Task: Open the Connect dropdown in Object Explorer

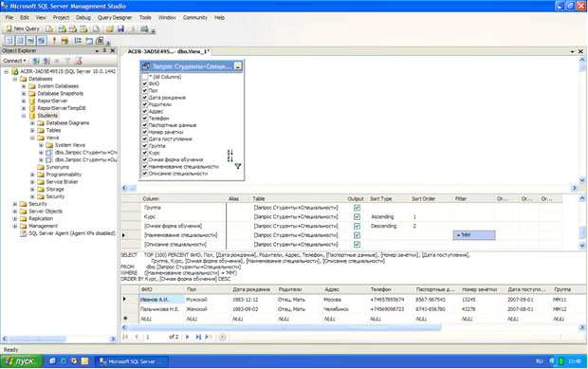Action: point(14,61)
